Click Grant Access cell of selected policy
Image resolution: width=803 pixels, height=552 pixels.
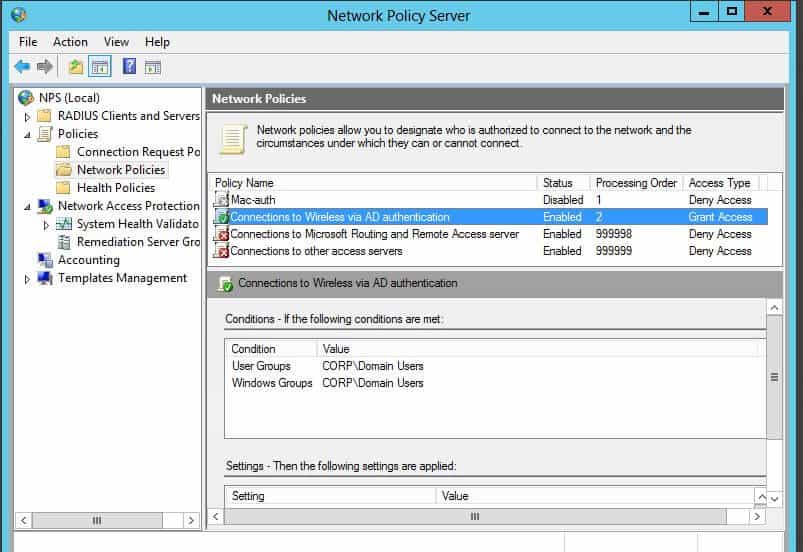720,217
